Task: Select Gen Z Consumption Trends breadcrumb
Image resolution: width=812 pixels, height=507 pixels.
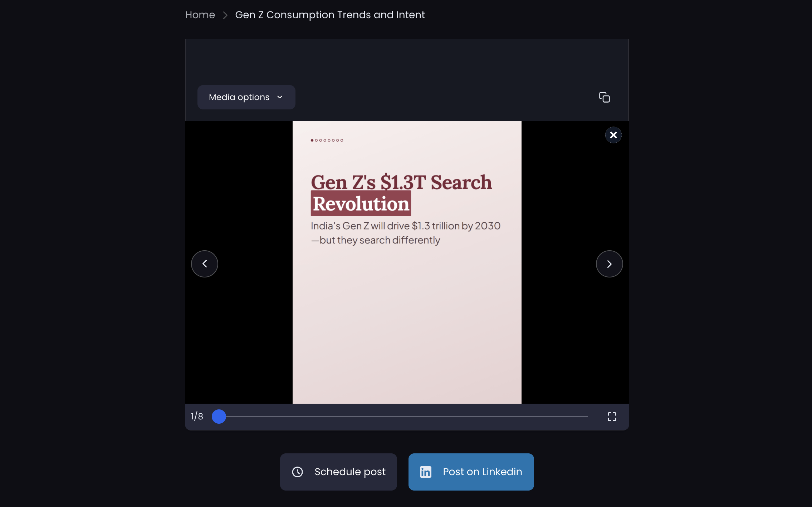Action: click(x=329, y=15)
